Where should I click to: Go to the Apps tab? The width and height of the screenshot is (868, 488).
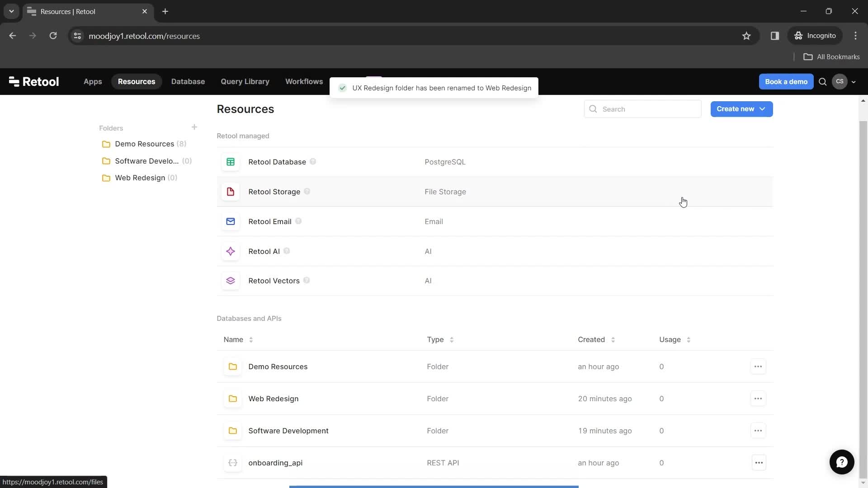[93, 82]
